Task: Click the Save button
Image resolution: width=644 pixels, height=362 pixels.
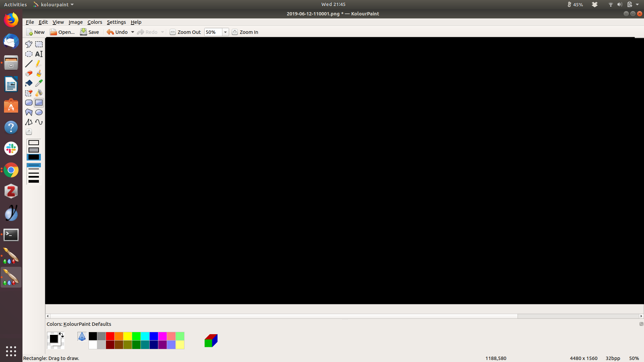Action: point(90,32)
